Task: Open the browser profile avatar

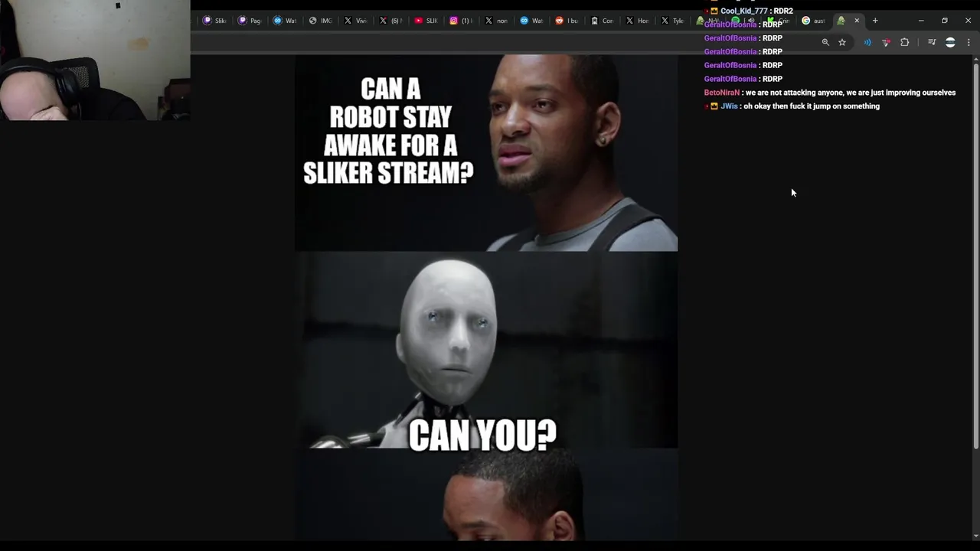Action: pos(950,42)
